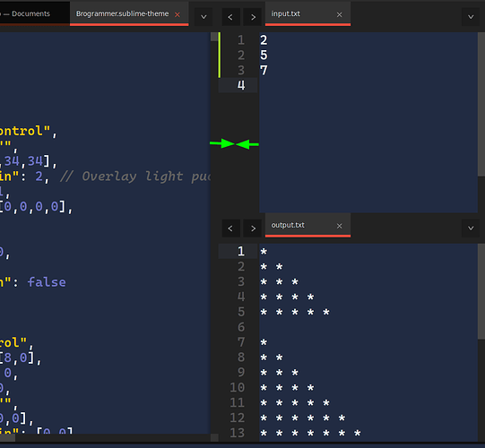Click line number 1 in input.txt gutter
The height and width of the screenshot is (448, 485).
[241, 40]
